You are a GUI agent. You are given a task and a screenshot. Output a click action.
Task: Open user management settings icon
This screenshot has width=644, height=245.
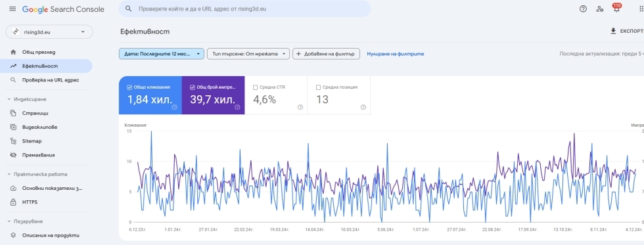pyautogui.click(x=599, y=9)
